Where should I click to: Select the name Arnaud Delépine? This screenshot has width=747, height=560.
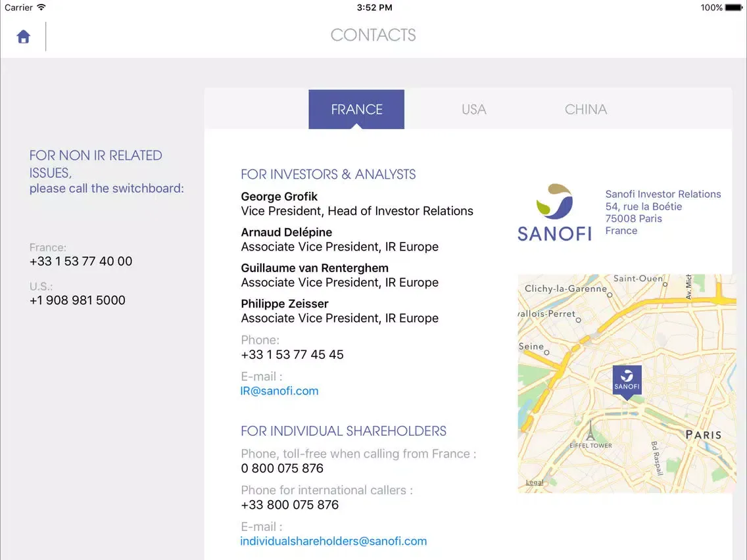coord(287,232)
